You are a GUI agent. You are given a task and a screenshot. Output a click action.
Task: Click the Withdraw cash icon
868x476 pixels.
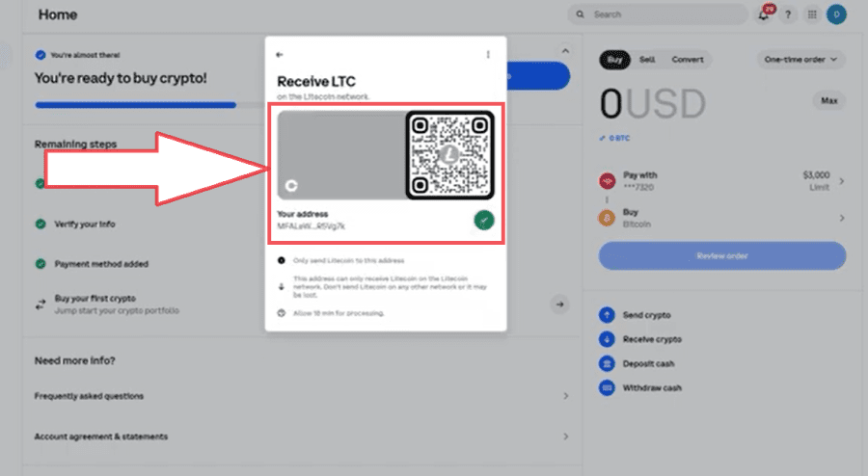pos(607,388)
